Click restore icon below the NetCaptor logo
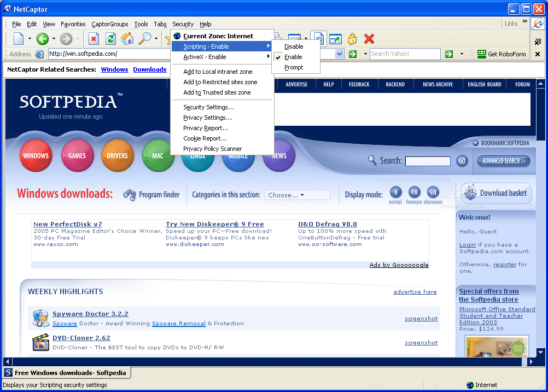 point(538,42)
